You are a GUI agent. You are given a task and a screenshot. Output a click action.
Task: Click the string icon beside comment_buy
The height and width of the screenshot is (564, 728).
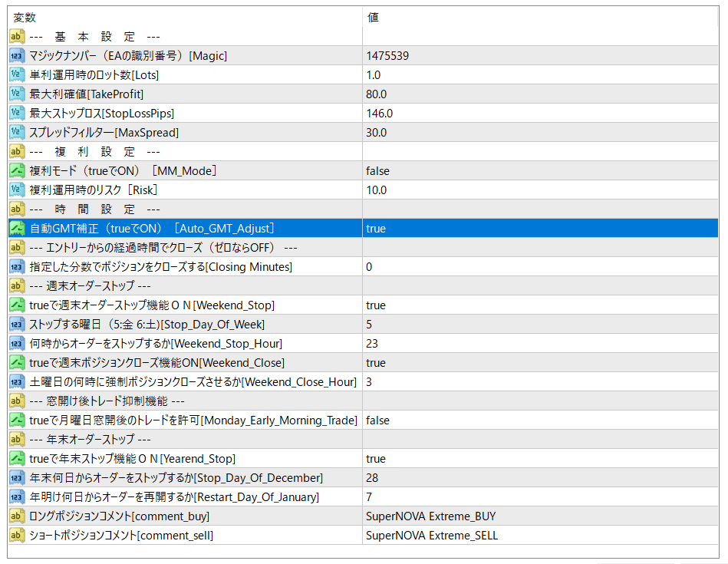[17, 516]
